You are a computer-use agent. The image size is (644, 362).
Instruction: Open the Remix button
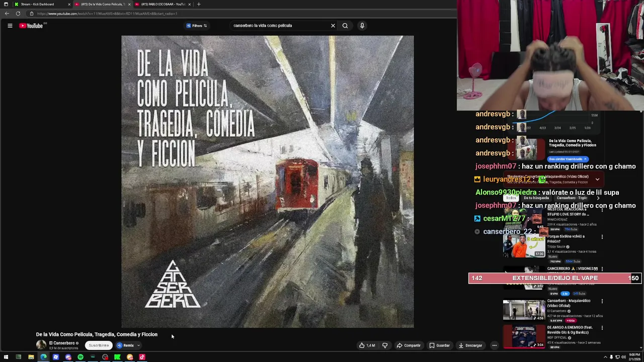126,345
